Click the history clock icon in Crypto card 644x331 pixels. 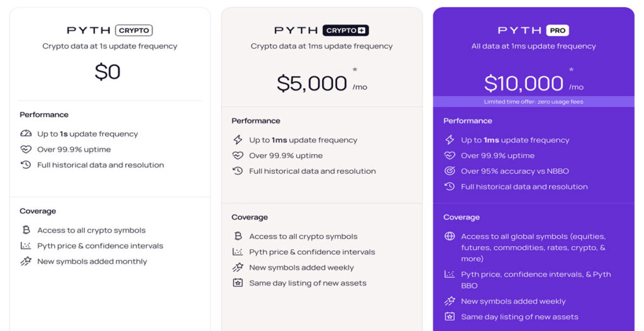coord(26,165)
